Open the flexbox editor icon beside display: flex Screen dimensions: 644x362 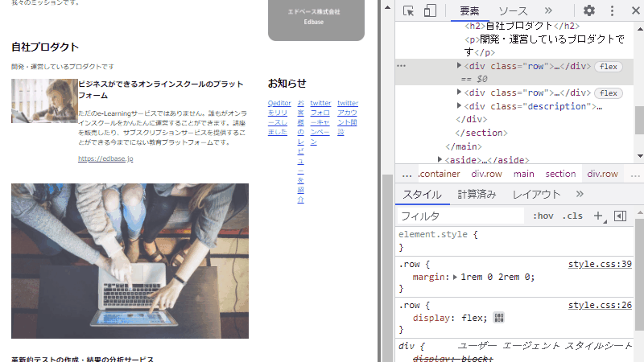(x=498, y=318)
